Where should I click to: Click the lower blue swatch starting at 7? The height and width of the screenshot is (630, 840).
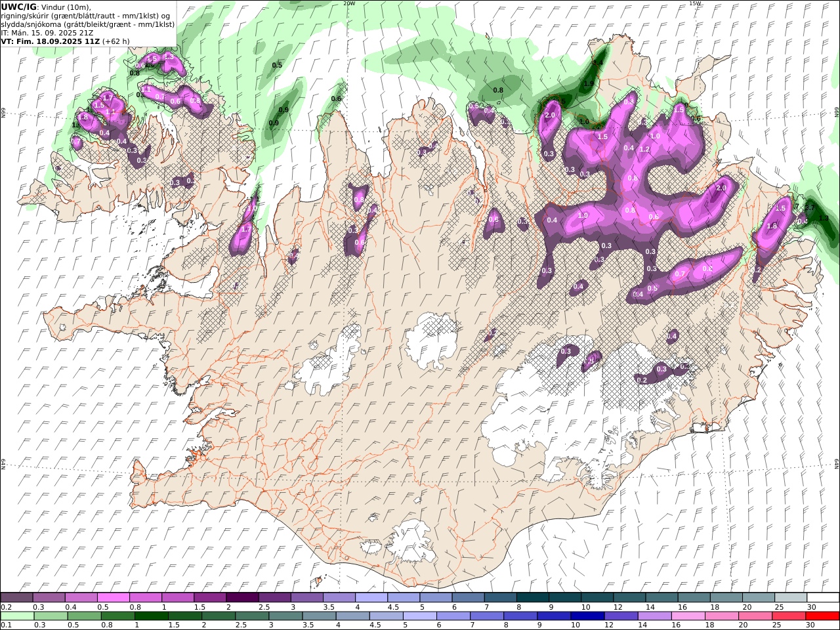coord(487,616)
